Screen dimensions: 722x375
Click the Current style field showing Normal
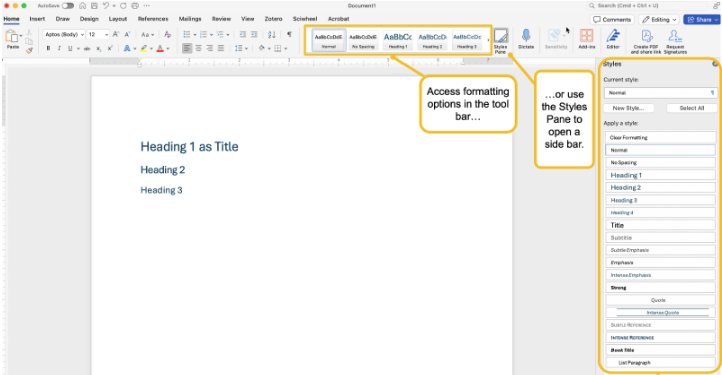pos(660,93)
